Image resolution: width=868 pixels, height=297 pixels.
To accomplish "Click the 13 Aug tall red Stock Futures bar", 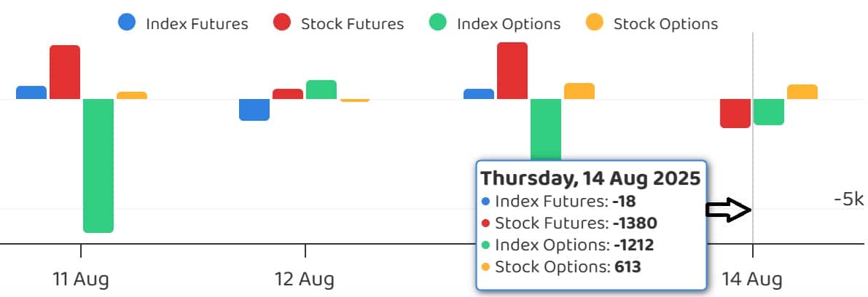I will (x=512, y=71).
